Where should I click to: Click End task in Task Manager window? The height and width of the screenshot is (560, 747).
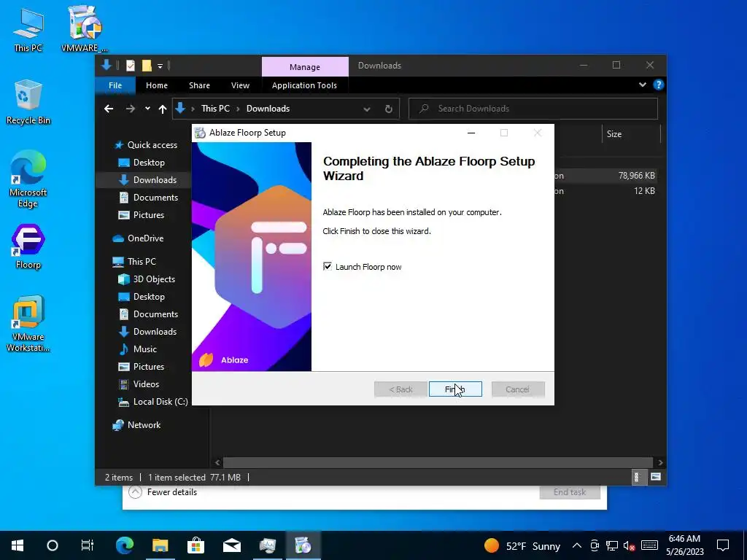pyautogui.click(x=569, y=492)
